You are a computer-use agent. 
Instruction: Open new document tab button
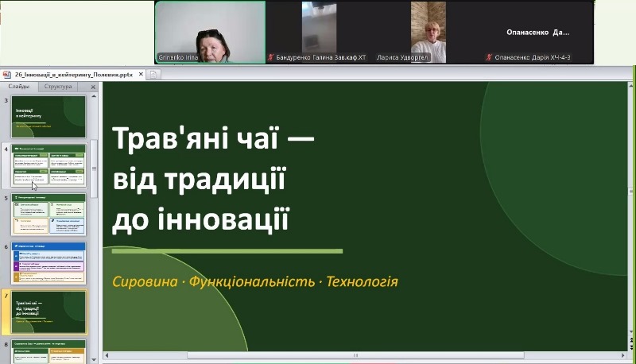click(x=153, y=75)
